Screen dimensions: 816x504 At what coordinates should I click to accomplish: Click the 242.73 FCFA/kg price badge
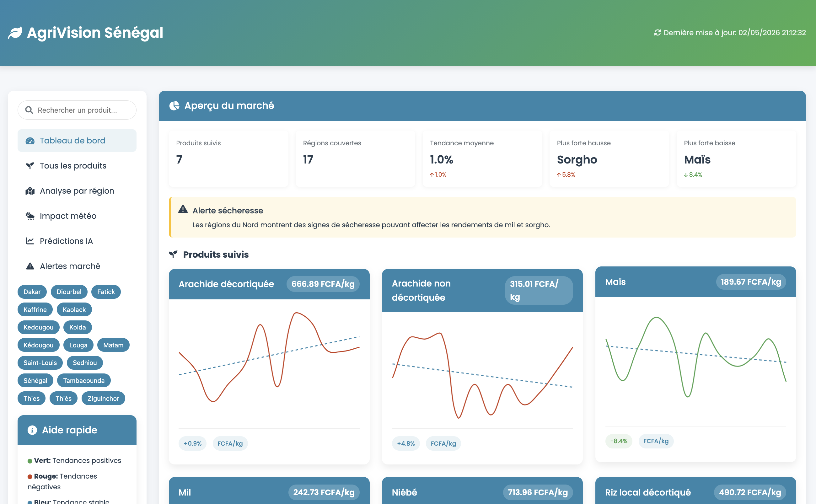pyautogui.click(x=324, y=492)
